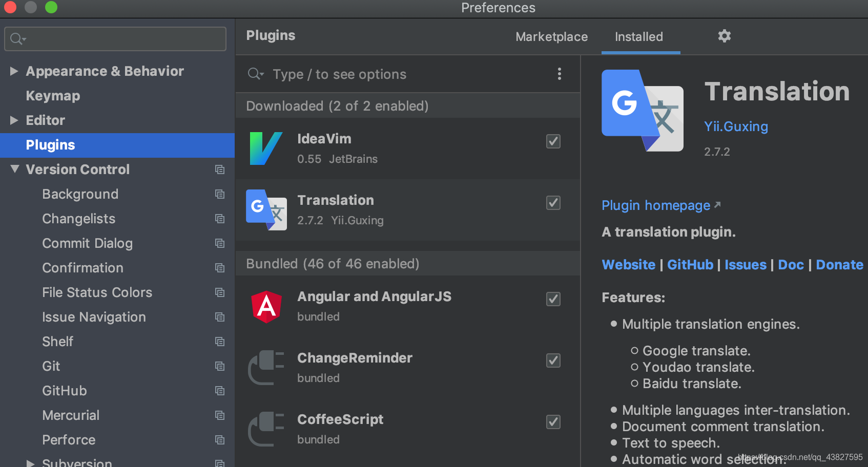Uncheck the Angular and AngularJS plugin
The image size is (868, 467).
pos(553,299)
